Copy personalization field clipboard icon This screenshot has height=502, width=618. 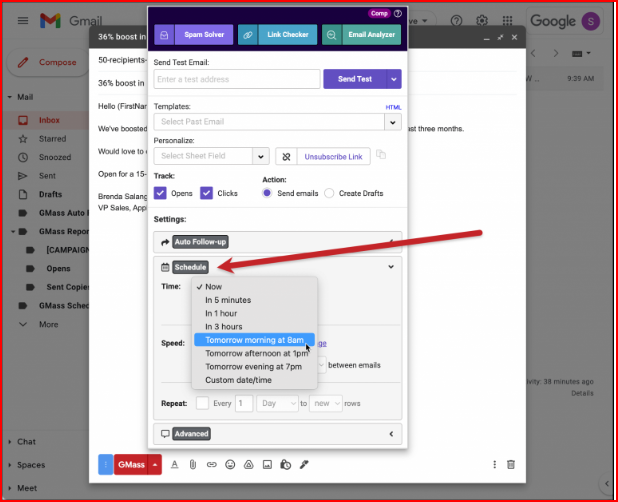[x=381, y=154]
